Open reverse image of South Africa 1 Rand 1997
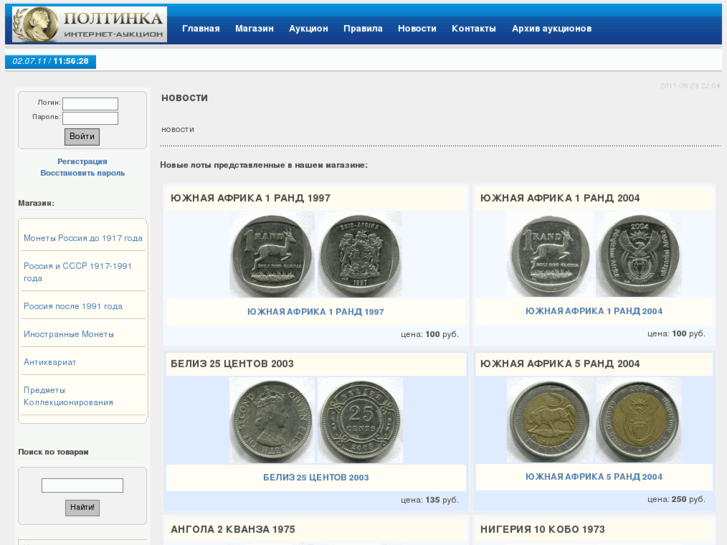 (x=360, y=255)
